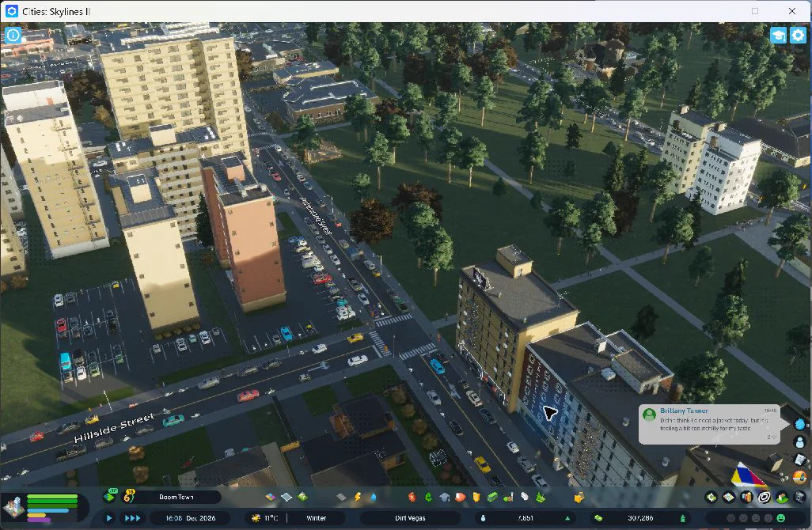The width and height of the screenshot is (812, 530).
Task: Open the Transportation bus menu
Action: [492, 497]
